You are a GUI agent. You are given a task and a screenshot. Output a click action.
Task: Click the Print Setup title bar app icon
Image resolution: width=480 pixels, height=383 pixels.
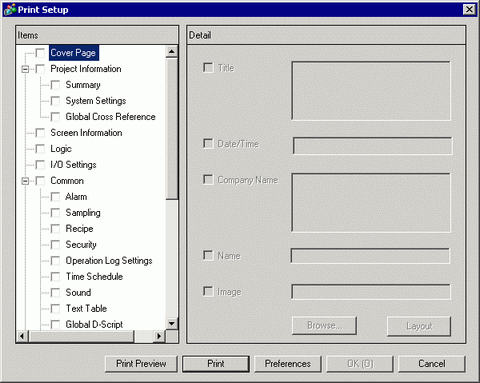pos(9,10)
